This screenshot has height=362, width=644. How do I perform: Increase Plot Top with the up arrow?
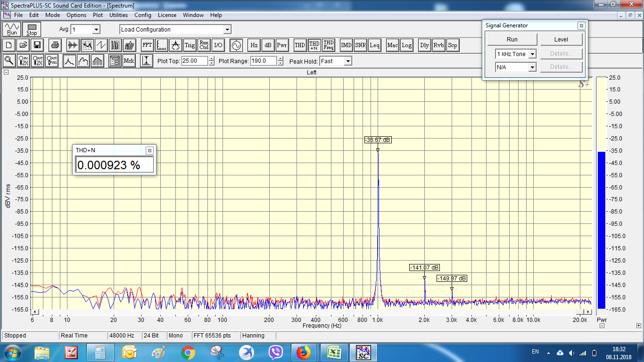pos(211,59)
